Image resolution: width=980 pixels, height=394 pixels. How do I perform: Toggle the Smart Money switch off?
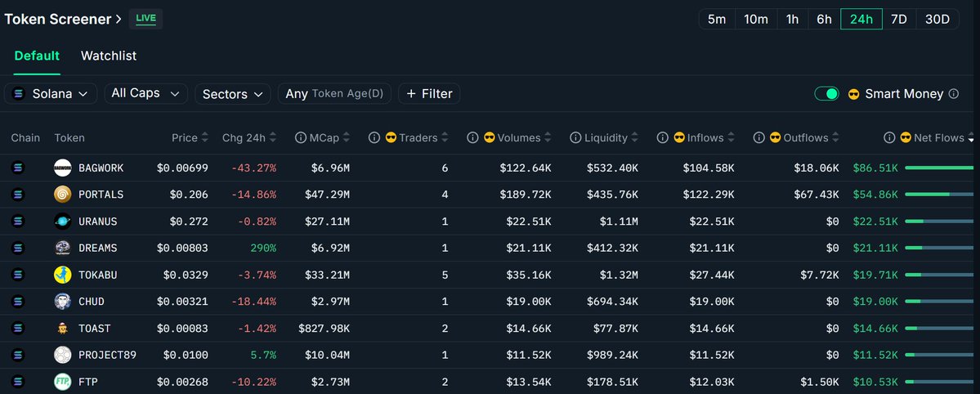[826, 94]
